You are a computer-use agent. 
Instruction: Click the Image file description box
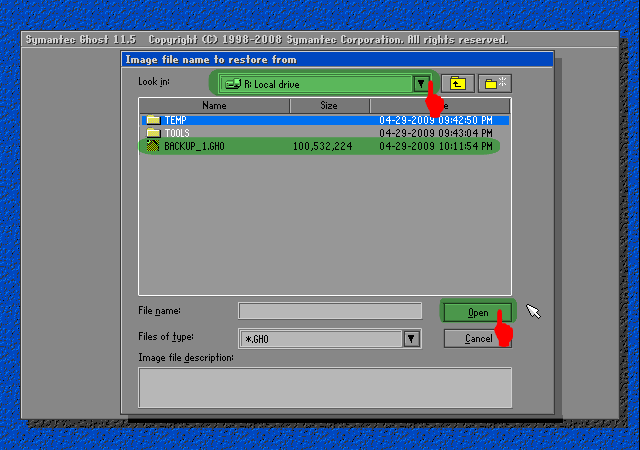click(x=325, y=388)
